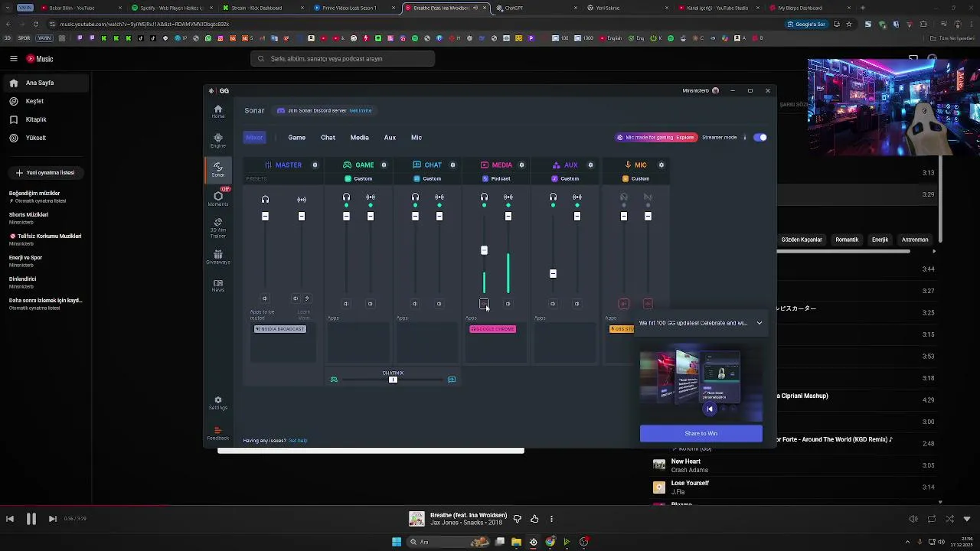Image resolution: width=980 pixels, height=551 pixels.
Task: Click the YouTube Music search field
Action: [342, 59]
